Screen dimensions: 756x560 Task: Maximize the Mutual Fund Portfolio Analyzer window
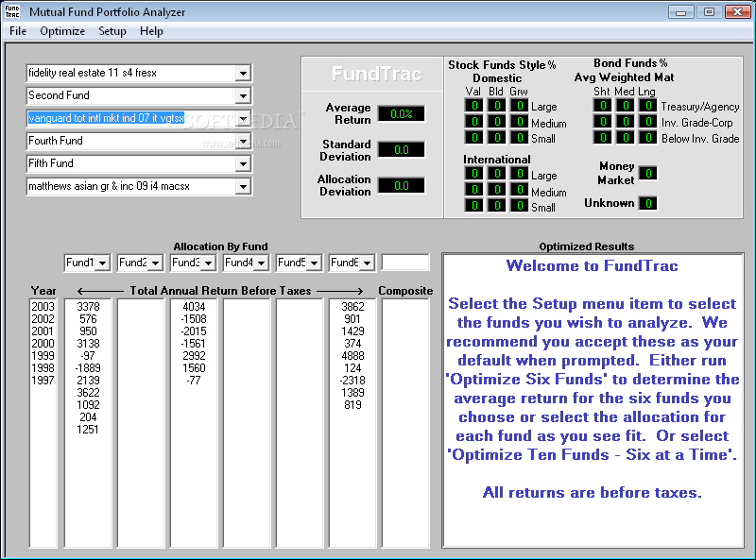709,12
